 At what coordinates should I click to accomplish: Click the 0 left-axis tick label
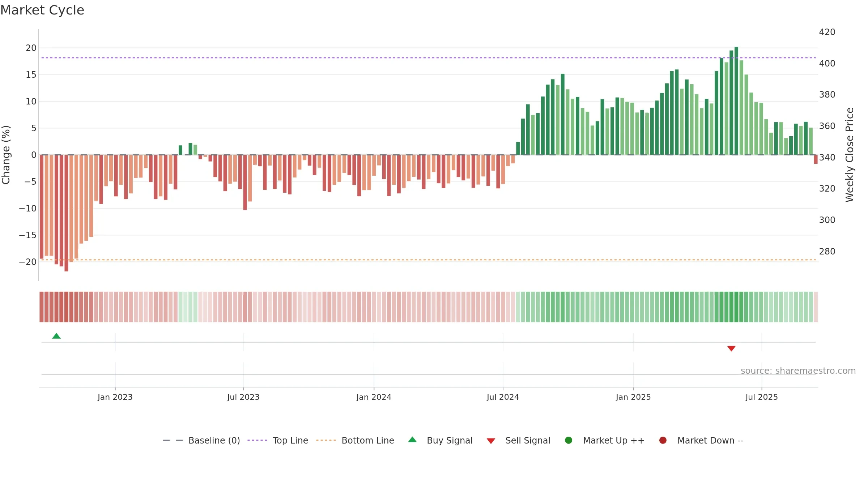tap(34, 155)
